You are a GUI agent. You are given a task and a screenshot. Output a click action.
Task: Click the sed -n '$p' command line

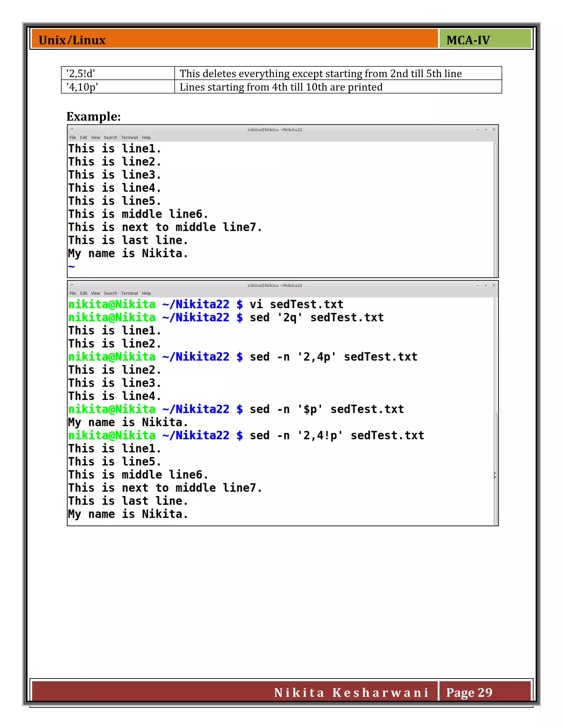[236, 409]
